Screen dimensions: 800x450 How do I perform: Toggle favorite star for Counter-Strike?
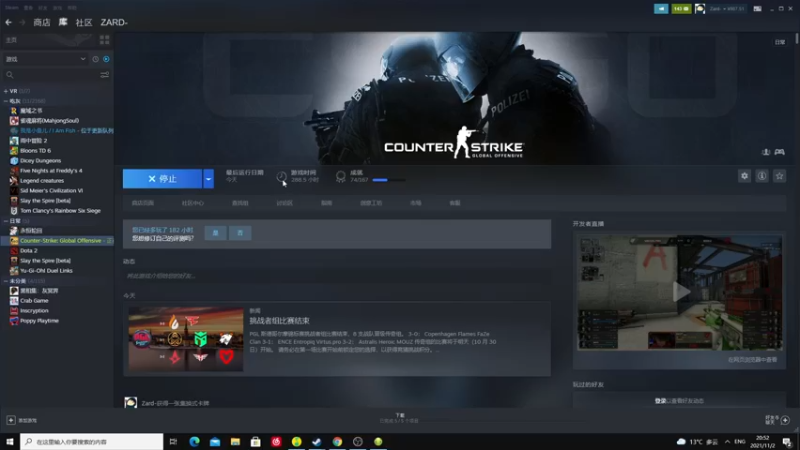pyautogui.click(x=779, y=176)
